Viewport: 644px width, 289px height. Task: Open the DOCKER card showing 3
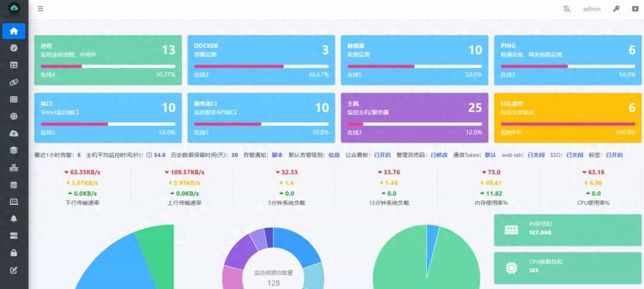click(261, 60)
